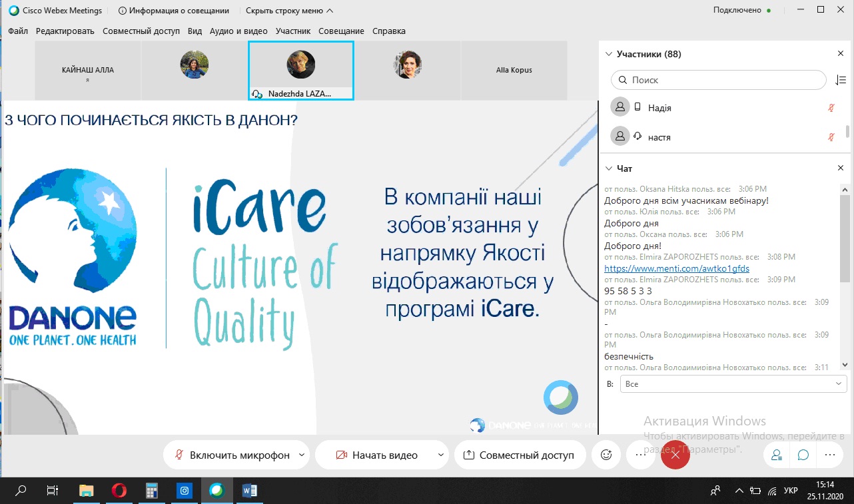The image size is (854, 504).
Task: Expand microphone options arrow
Action: 302,455
